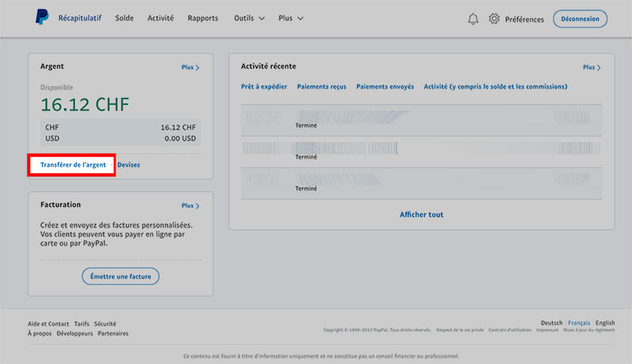Click the Préférences gear icon
This screenshot has height=364, width=632.
495,19
